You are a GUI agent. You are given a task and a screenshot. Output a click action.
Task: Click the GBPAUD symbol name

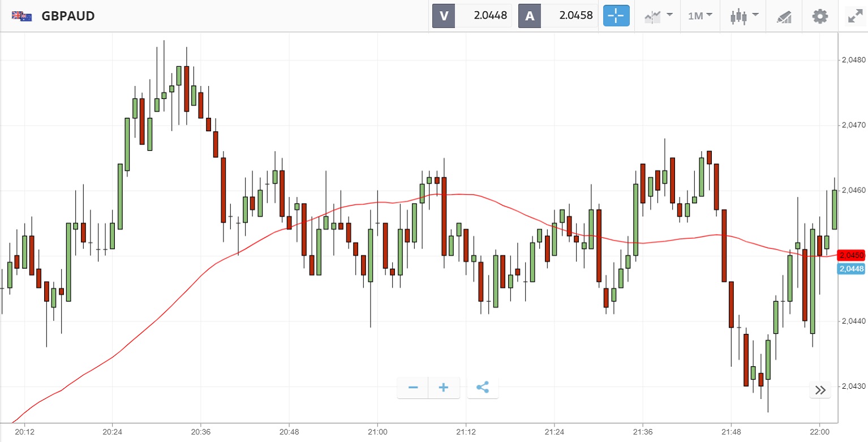(x=68, y=16)
